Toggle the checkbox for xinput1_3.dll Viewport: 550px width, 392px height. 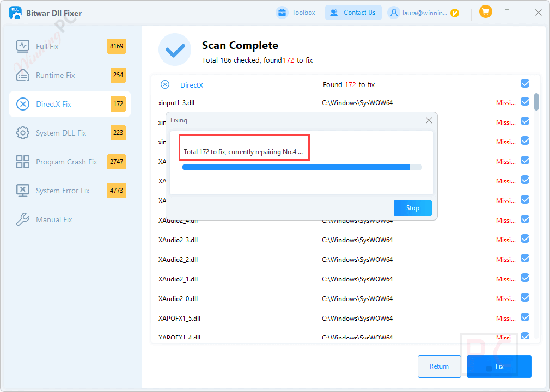(x=524, y=102)
